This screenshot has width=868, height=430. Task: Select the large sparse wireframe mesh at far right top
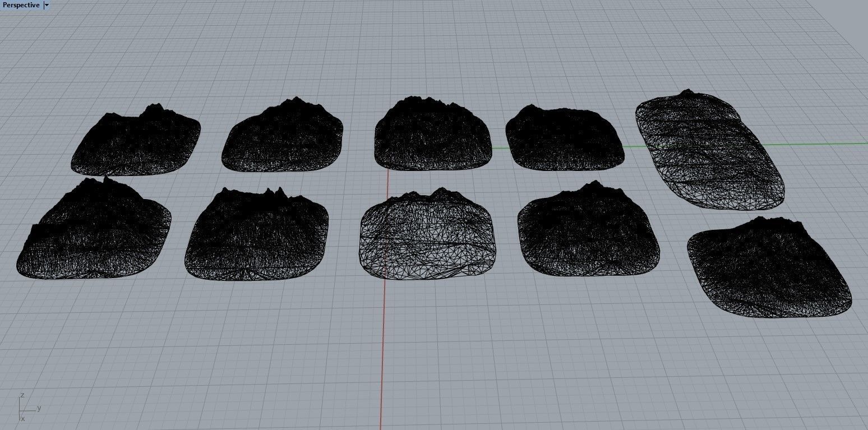pos(710,150)
